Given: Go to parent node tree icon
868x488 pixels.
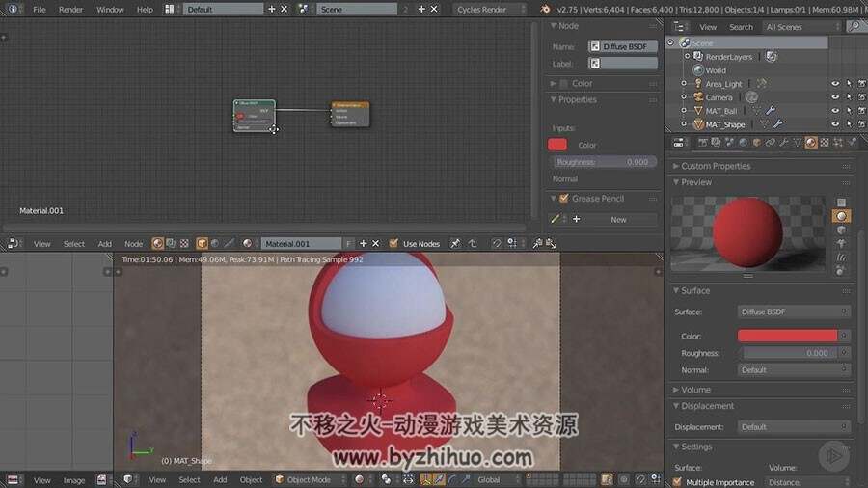Looking at the screenshot, I should 473,243.
